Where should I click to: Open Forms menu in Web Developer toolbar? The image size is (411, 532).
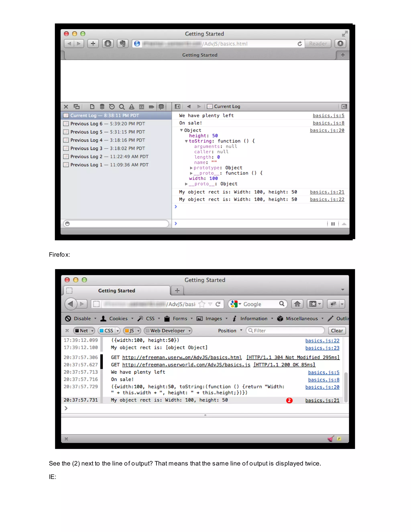(178, 319)
